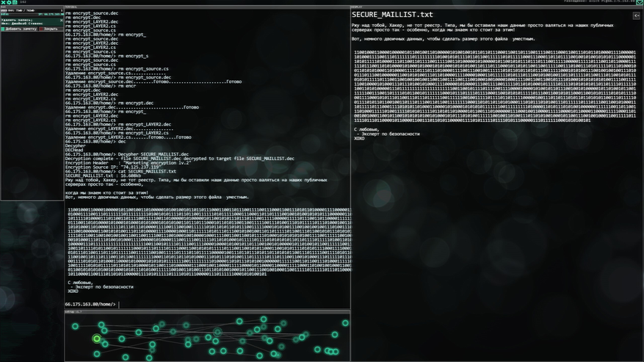Click the 'Добавить заметку' button

[19, 29]
